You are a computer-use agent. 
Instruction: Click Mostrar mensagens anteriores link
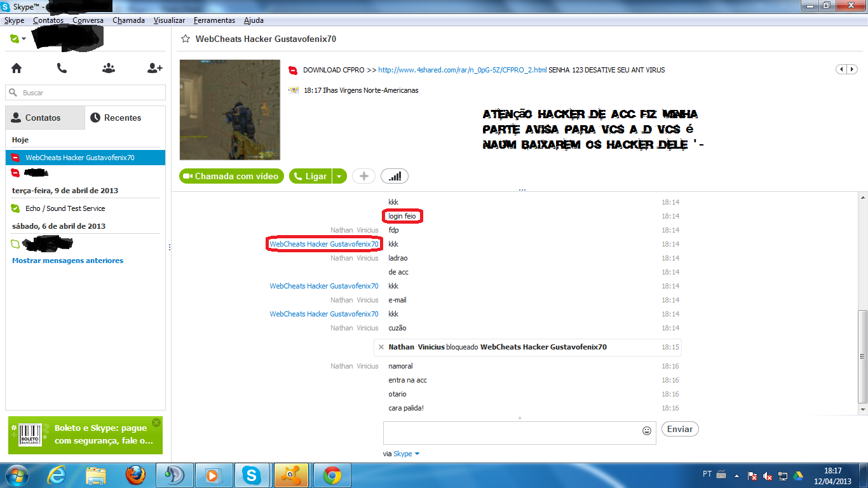68,261
